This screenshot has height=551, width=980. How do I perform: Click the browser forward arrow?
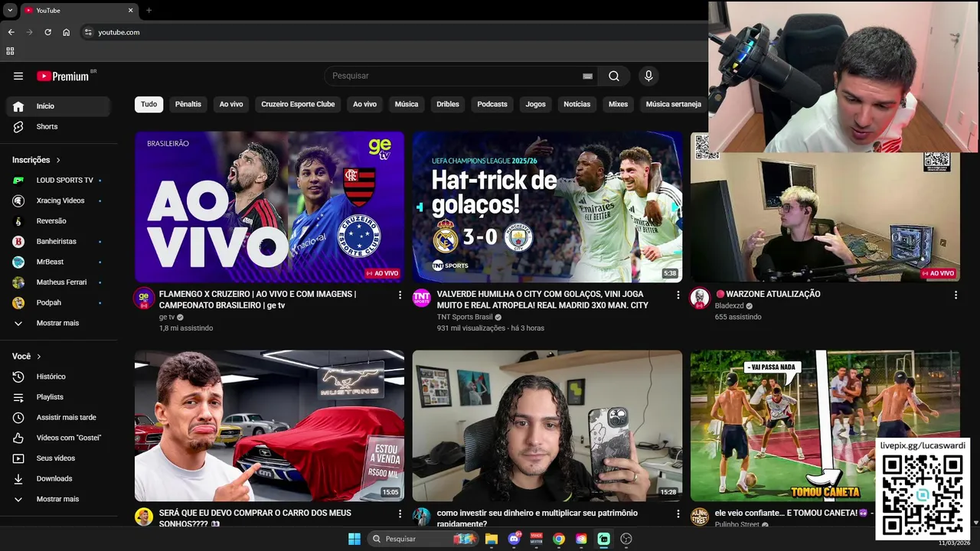point(29,32)
